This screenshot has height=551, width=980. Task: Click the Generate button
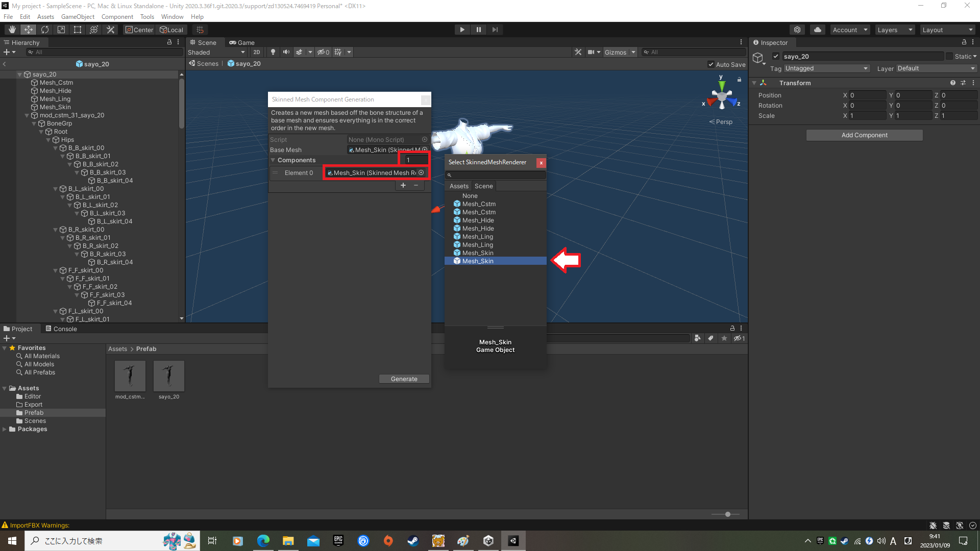tap(404, 379)
